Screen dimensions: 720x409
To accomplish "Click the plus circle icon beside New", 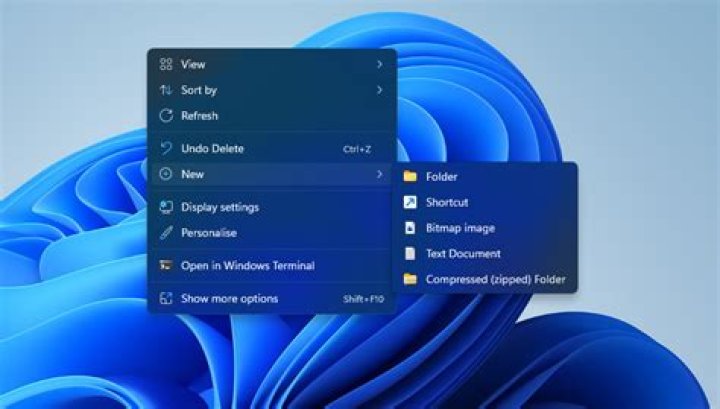I will (x=166, y=174).
